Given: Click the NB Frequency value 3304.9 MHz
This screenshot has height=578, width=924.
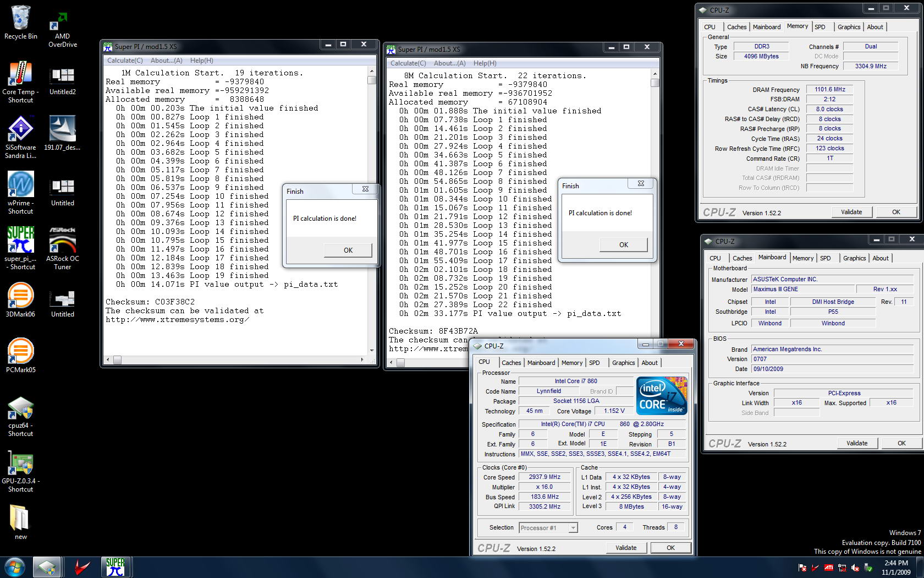Looking at the screenshot, I should coord(871,66).
